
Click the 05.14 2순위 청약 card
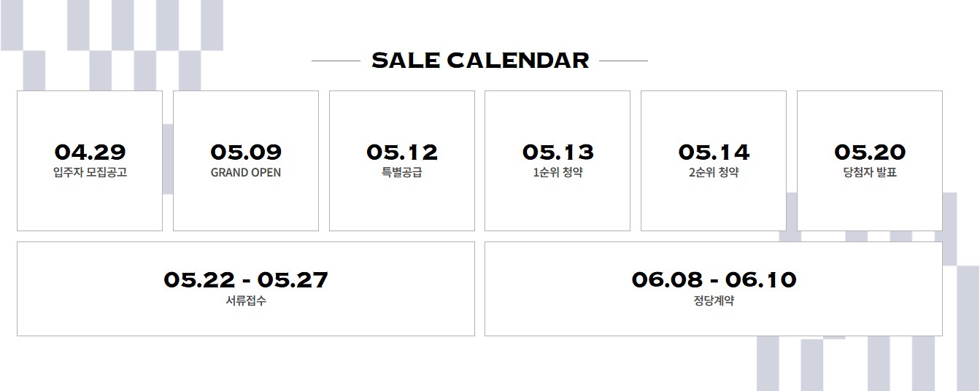[x=714, y=160]
